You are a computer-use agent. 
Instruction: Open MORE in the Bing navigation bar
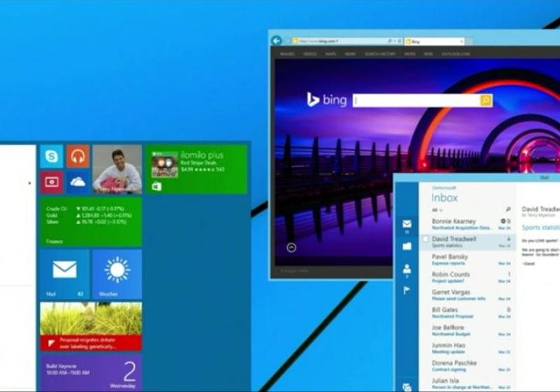click(410, 54)
